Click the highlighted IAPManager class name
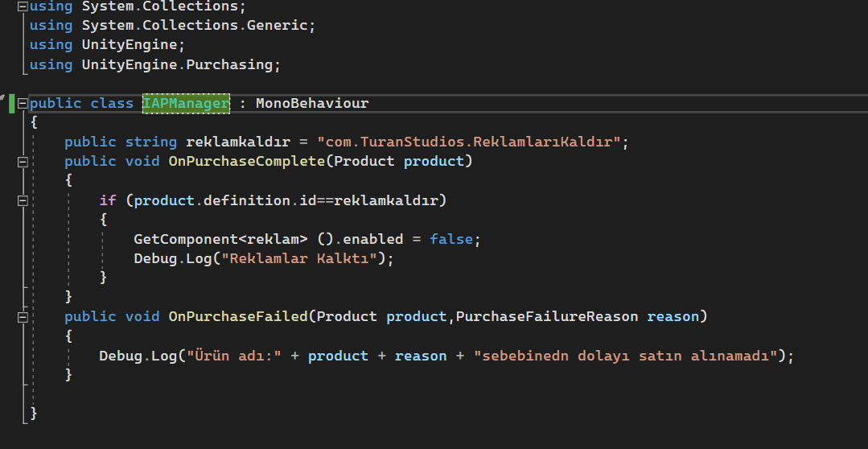Viewport: 868px width, 449px height. 186,104
